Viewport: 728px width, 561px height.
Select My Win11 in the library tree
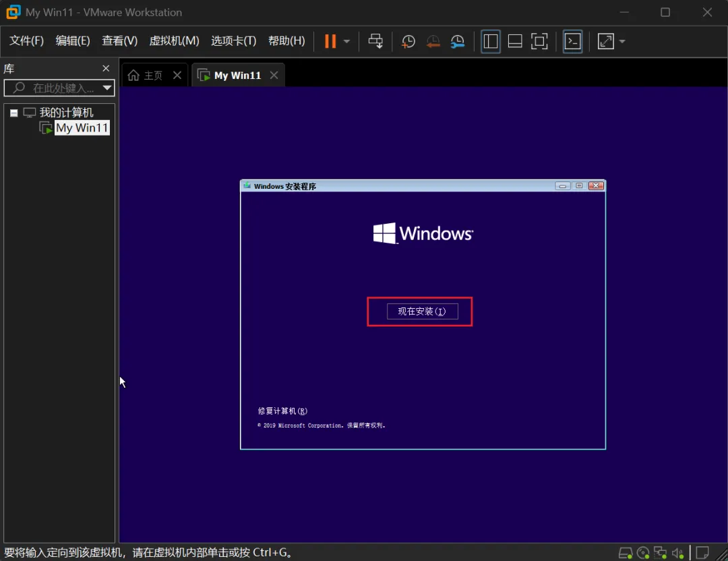pos(82,127)
